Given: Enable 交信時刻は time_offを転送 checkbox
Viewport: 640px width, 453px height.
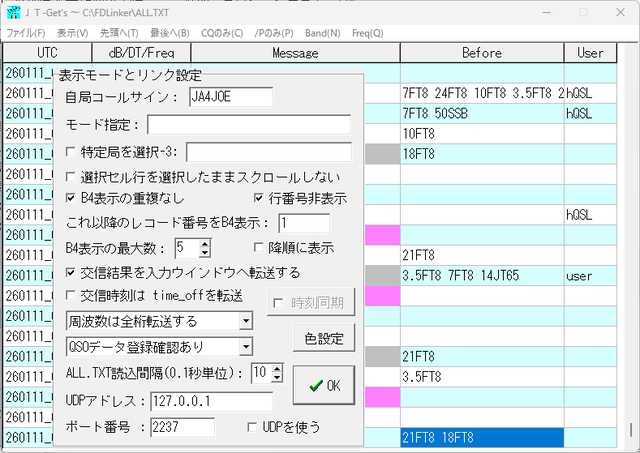Looking at the screenshot, I should coord(71,295).
